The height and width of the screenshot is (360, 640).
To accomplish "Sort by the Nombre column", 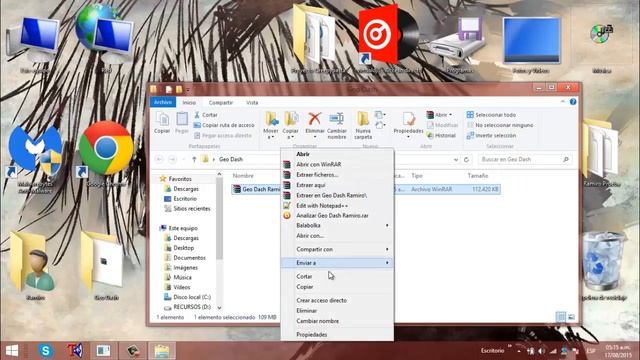I will point(243,176).
